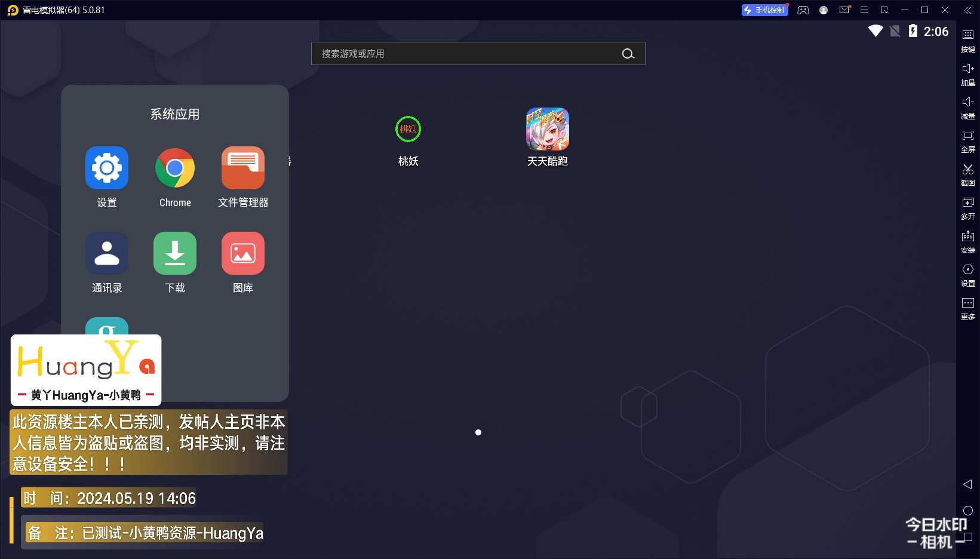This screenshot has height=559, width=980.
Task: Click the 雷电模拟器 logo in title bar
Action: click(x=13, y=10)
